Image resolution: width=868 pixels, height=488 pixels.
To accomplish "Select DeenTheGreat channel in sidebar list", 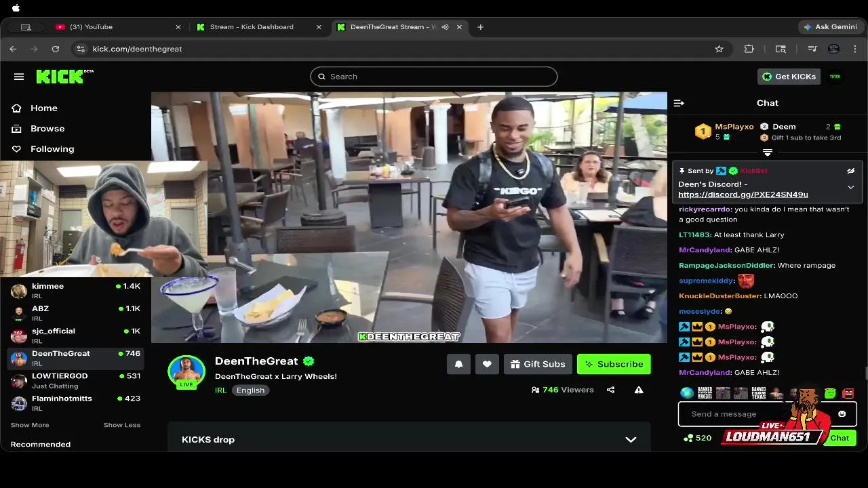I will pos(75,358).
